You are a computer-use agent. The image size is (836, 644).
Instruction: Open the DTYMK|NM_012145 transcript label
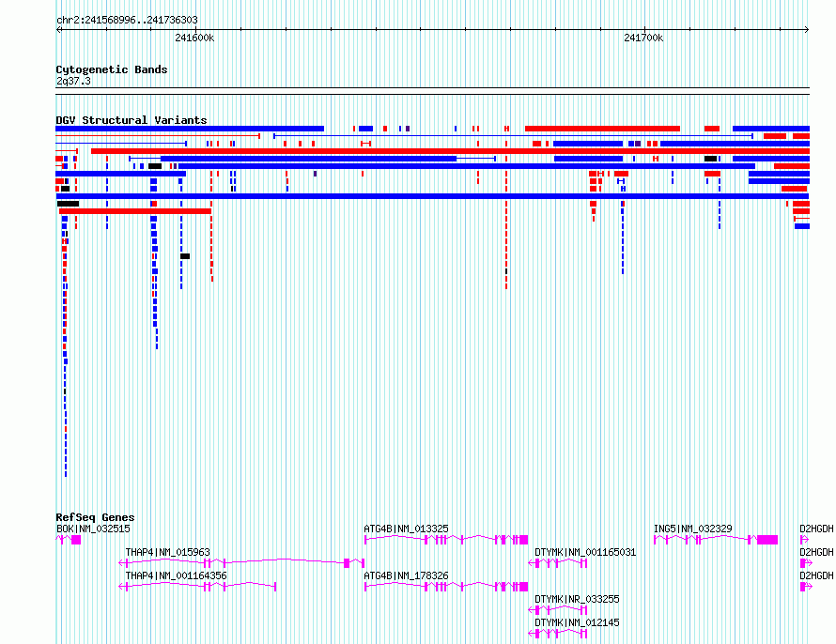pyautogui.click(x=577, y=622)
